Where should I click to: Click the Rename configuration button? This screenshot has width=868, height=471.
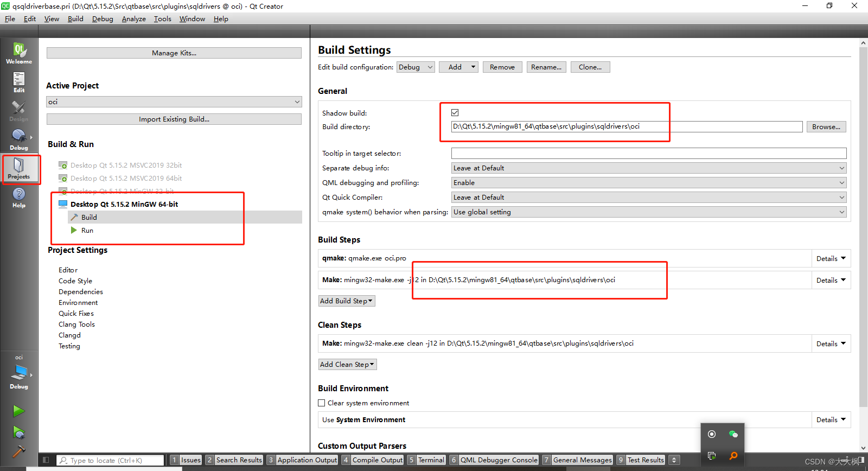pyautogui.click(x=546, y=67)
